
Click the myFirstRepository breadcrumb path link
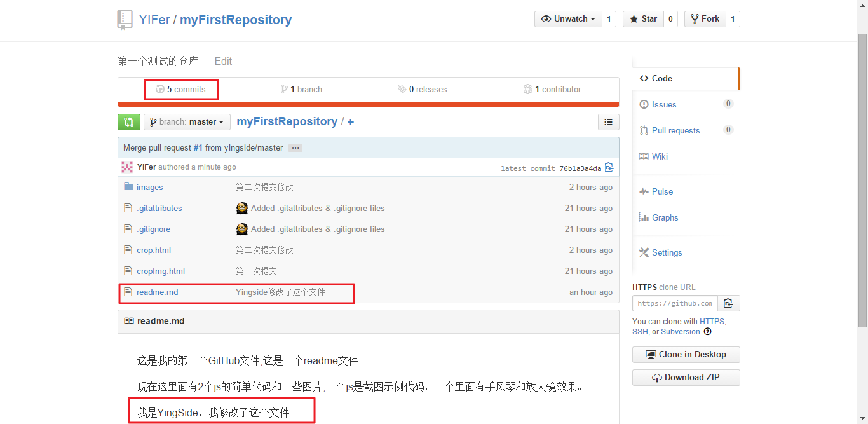point(287,121)
